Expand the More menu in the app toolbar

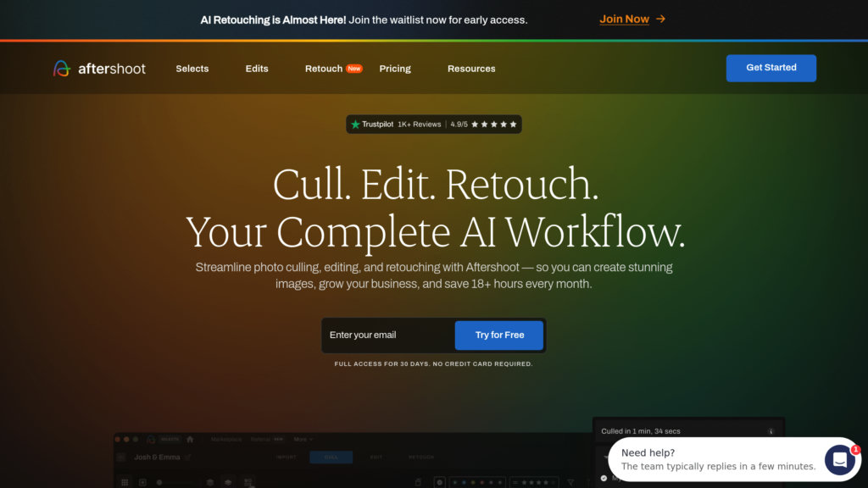(301, 439)
